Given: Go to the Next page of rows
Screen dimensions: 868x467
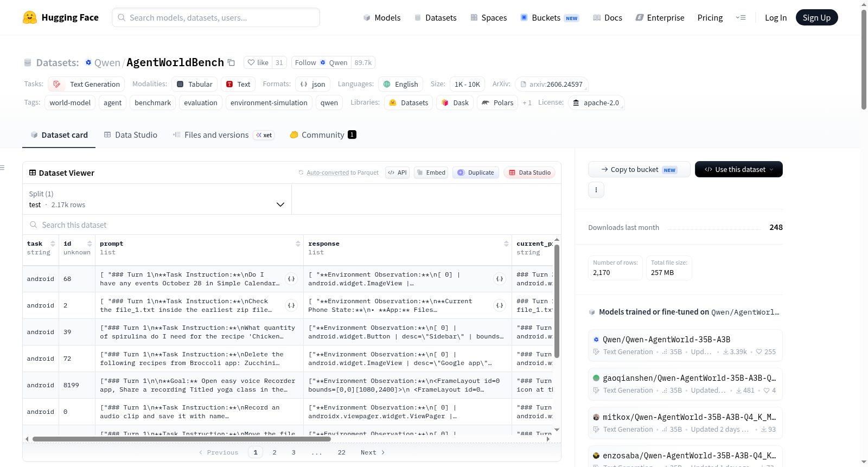Looking at the screenshot, I should [373, 452].
